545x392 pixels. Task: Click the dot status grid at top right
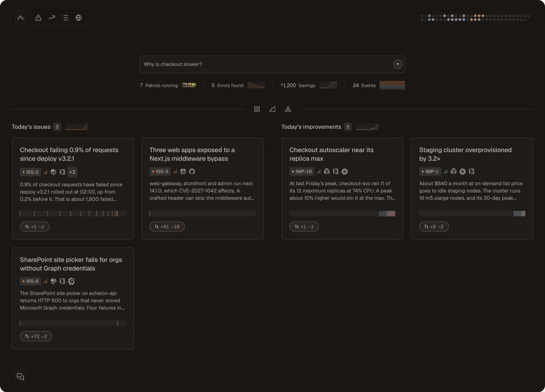click(x=475, y=18)
